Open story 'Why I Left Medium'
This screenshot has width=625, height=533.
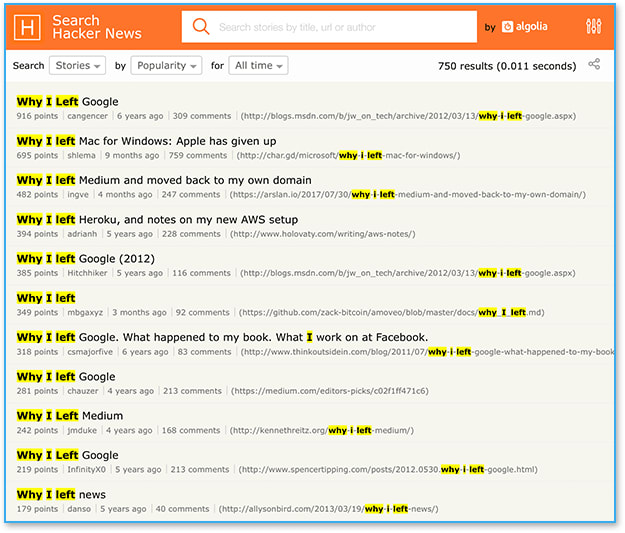coord(70,416)
